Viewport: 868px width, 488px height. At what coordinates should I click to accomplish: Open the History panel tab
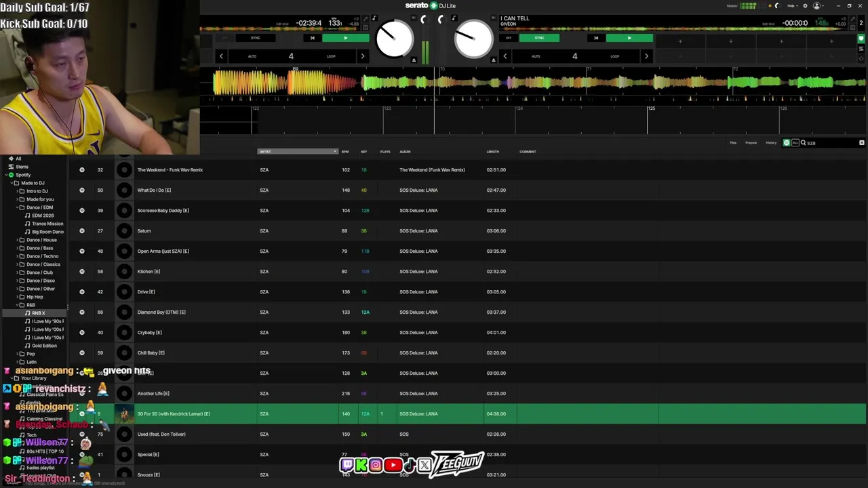[771, 143]
